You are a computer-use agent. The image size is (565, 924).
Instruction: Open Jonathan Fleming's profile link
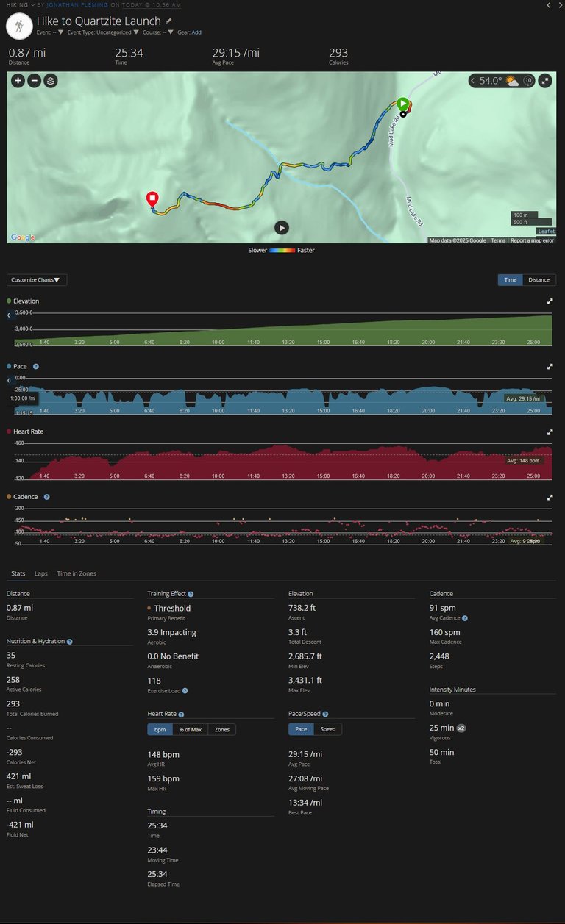coord(77,4)
